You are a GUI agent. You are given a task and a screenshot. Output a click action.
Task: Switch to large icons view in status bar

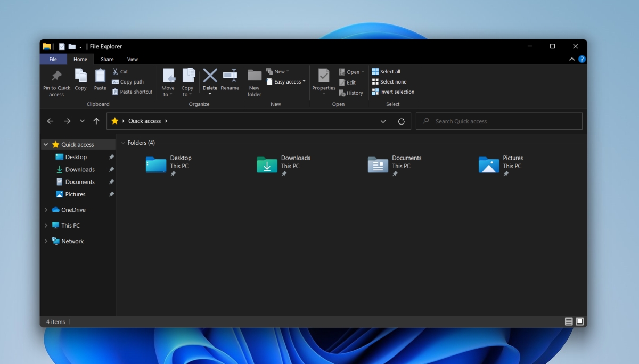tap(580, 321)
